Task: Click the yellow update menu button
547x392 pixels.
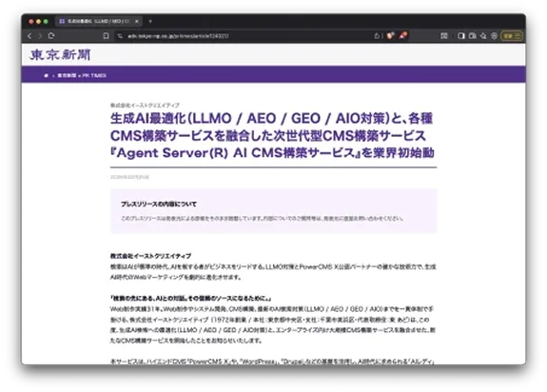Action: click(x=512, y=36)
